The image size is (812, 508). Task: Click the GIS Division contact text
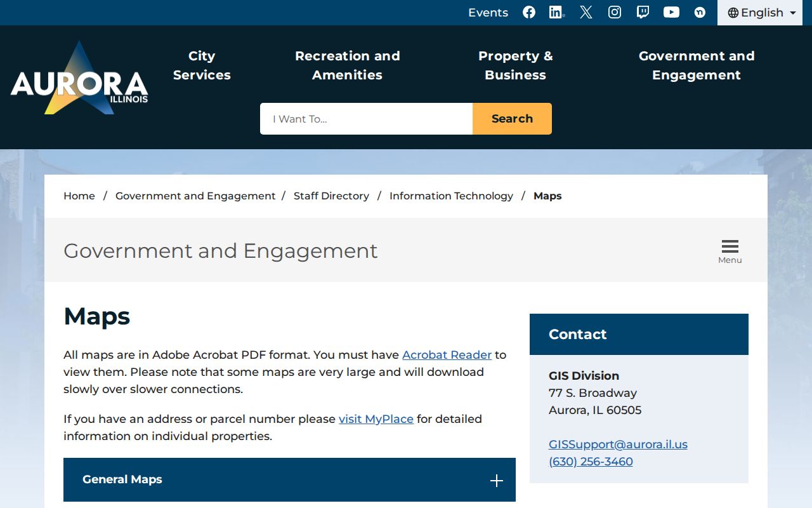point(584,376)
